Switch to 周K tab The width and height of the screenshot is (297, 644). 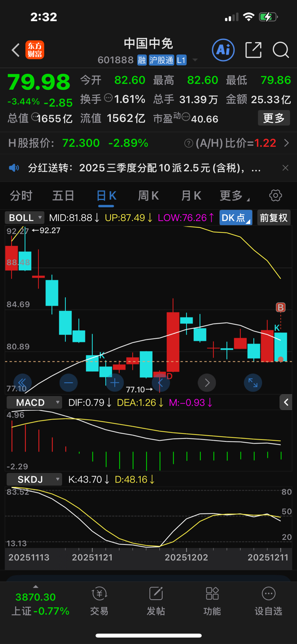148,196
